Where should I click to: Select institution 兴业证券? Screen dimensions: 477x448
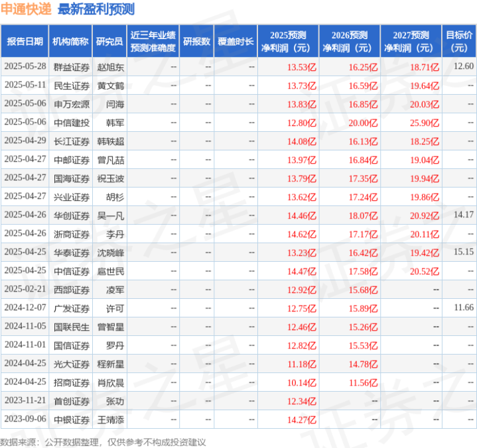72,197
